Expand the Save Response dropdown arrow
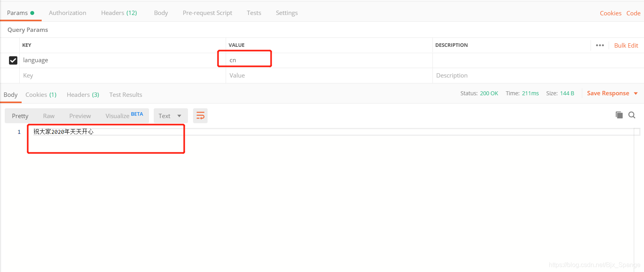 [636, 93]
